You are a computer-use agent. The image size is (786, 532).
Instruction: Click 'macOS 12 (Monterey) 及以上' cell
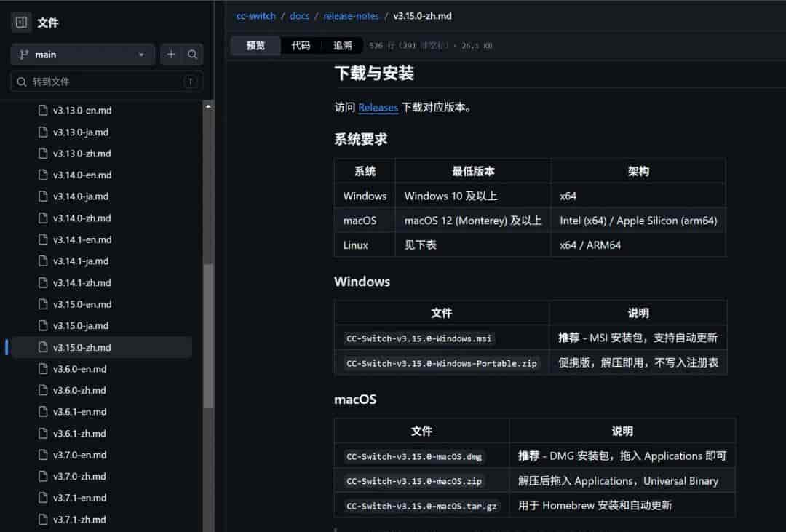(473, 221)
